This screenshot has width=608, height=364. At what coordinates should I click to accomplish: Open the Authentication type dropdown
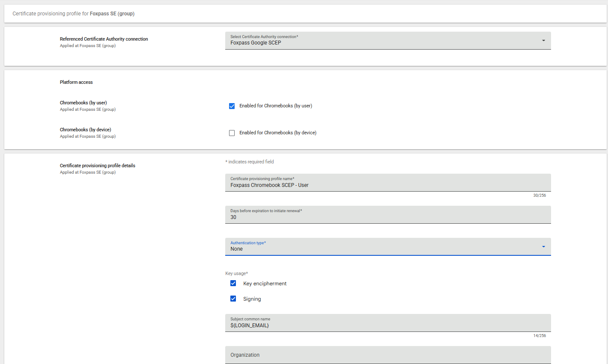pyautogui.click(x=388, y=247)
